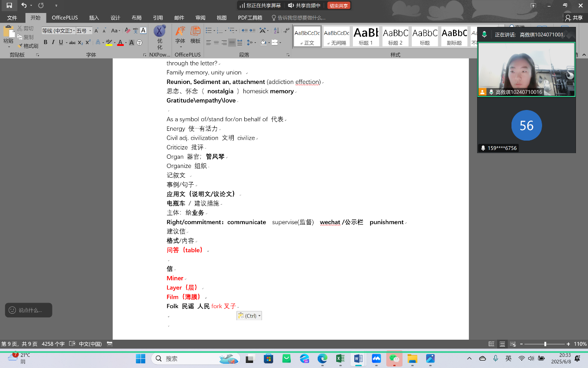Image resolution: width=588 pixels, height=368 pixels.
Task: Click the Cut (剪切) button
Action: pos(26,29)
